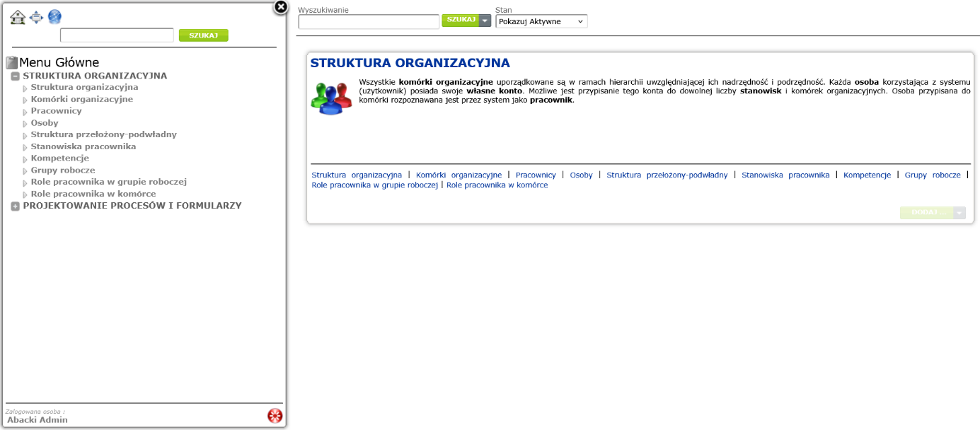The image size is (980, 430).
Task: Select Pracownicy in the left menu tree
Action: [x=56, y=111]
